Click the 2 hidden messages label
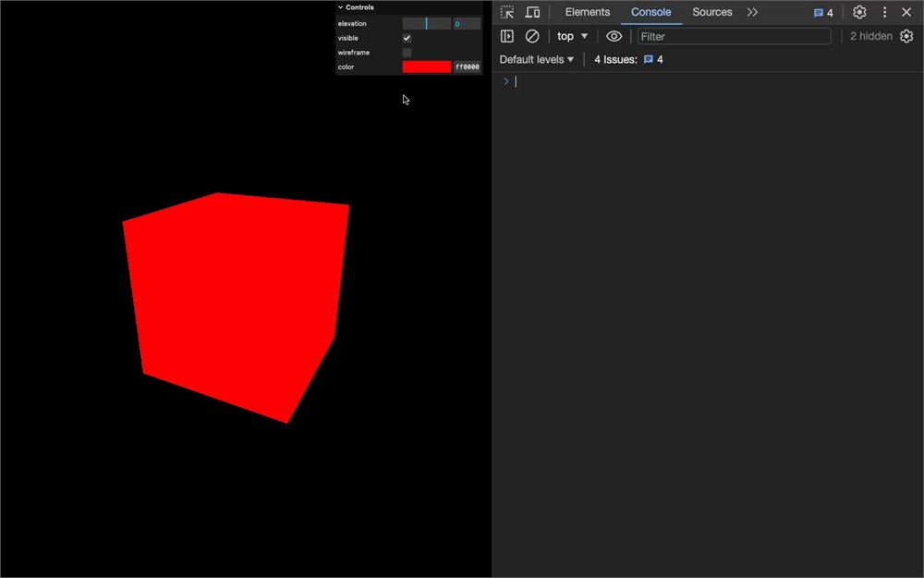The height and width of the screenshot is (578, 924). (871, 36)
